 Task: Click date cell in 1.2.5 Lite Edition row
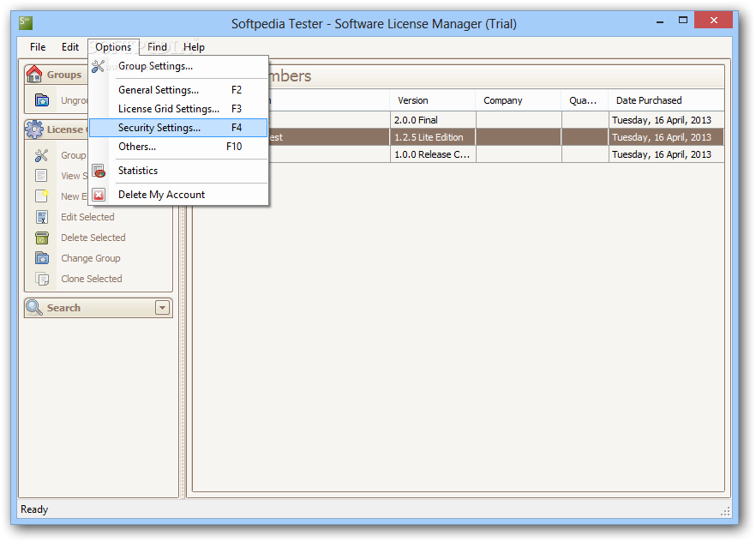point(666,137)
